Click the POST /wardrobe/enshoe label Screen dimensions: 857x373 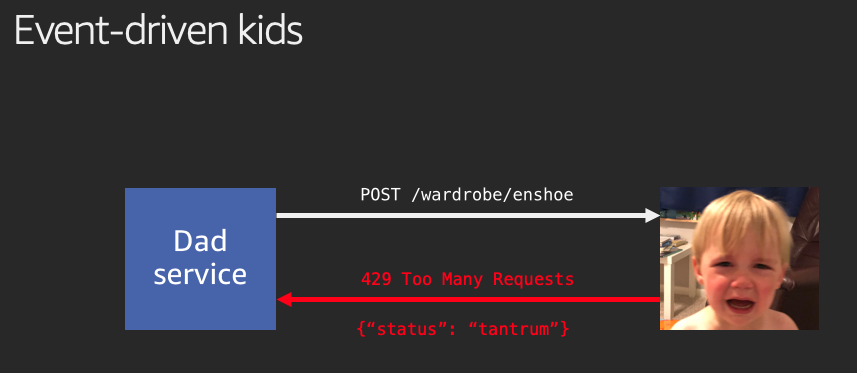pos(467,194)
